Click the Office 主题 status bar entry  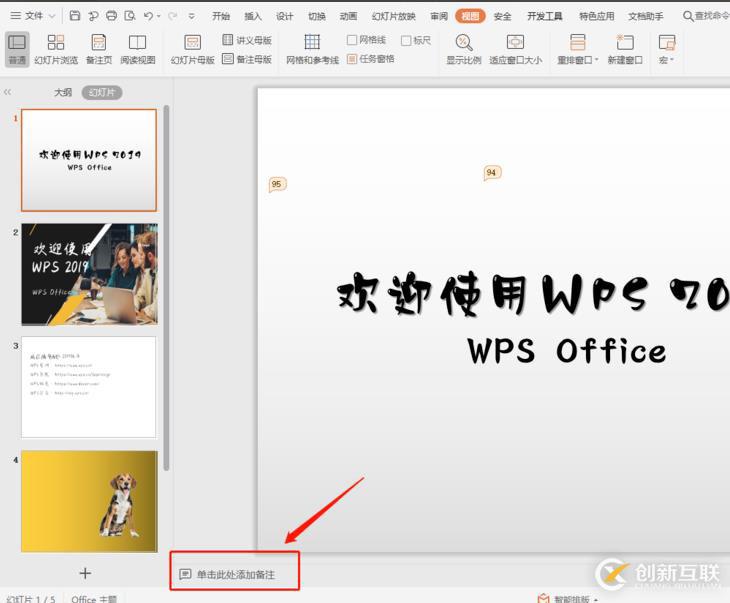click(x=94, y=599)
